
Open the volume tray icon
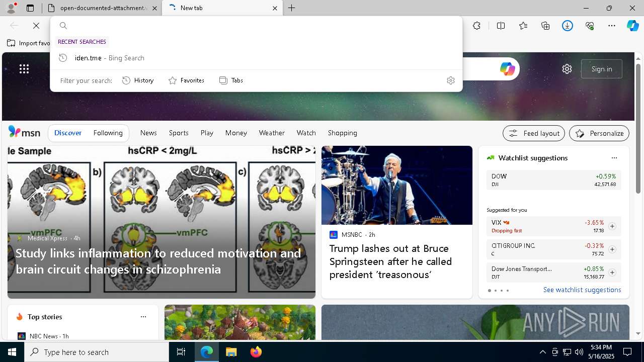[x=579, y=352]
